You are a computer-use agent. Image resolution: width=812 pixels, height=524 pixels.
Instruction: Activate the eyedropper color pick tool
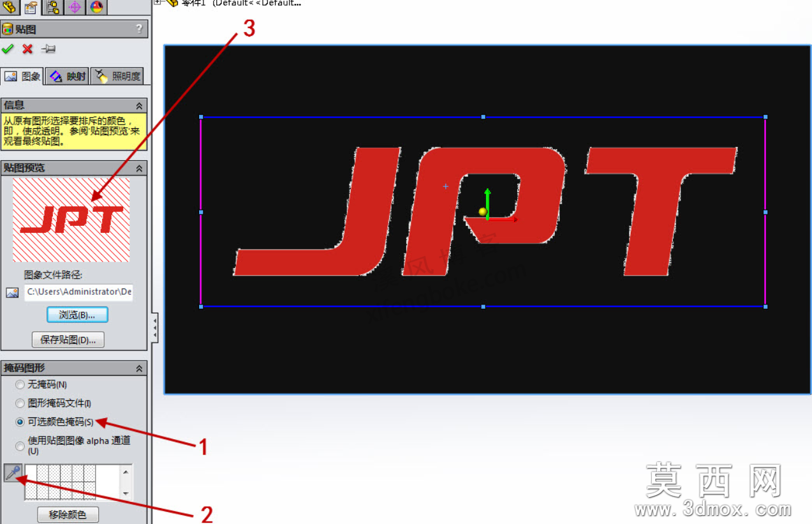coord(12,473)
